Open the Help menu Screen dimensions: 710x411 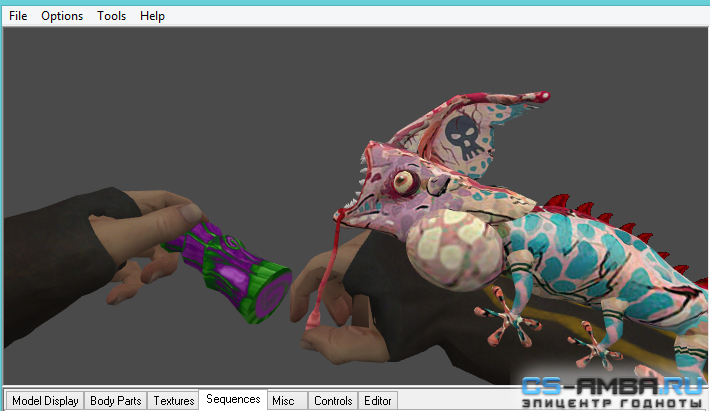click(x=152, y=16)
